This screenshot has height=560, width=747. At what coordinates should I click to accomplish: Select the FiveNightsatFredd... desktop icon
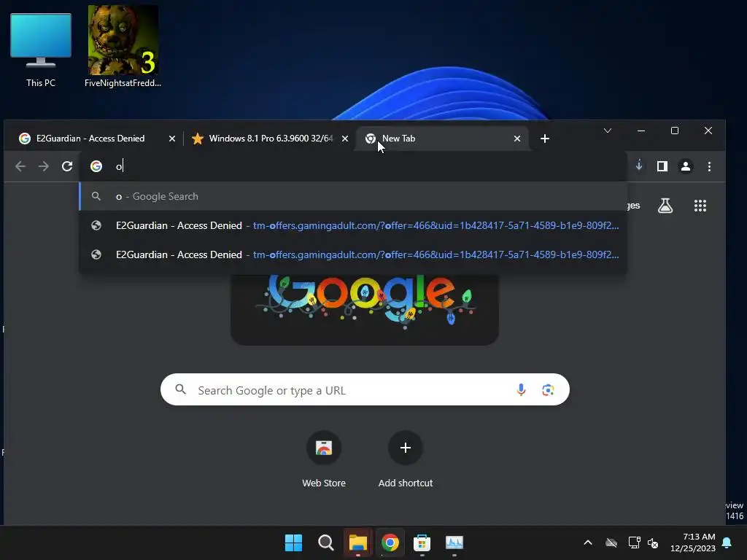[x=123, y=47]
